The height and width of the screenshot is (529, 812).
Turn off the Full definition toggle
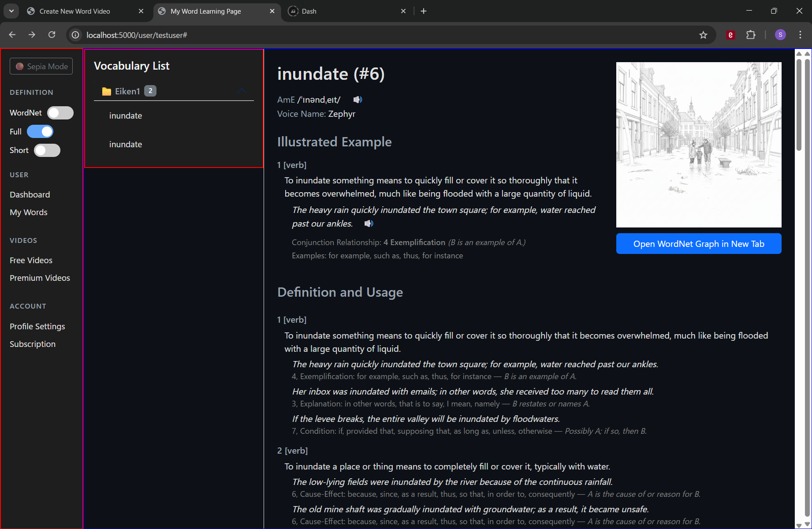40,131
